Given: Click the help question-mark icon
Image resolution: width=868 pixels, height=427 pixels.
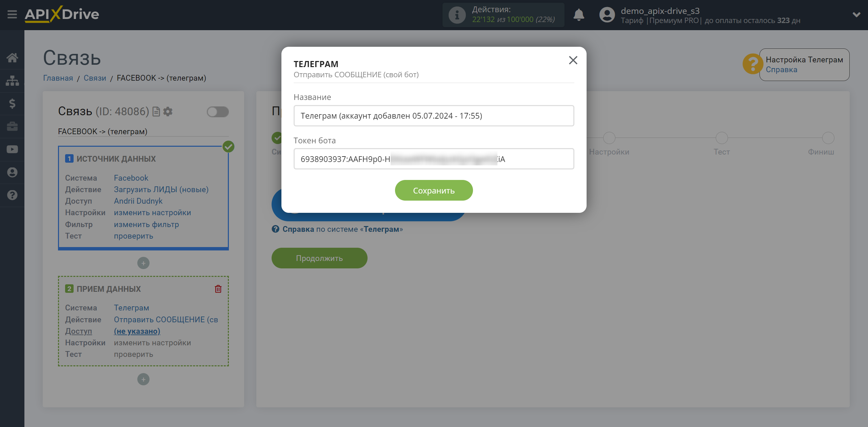Looking at the screenshot, I should click(752, 64).
